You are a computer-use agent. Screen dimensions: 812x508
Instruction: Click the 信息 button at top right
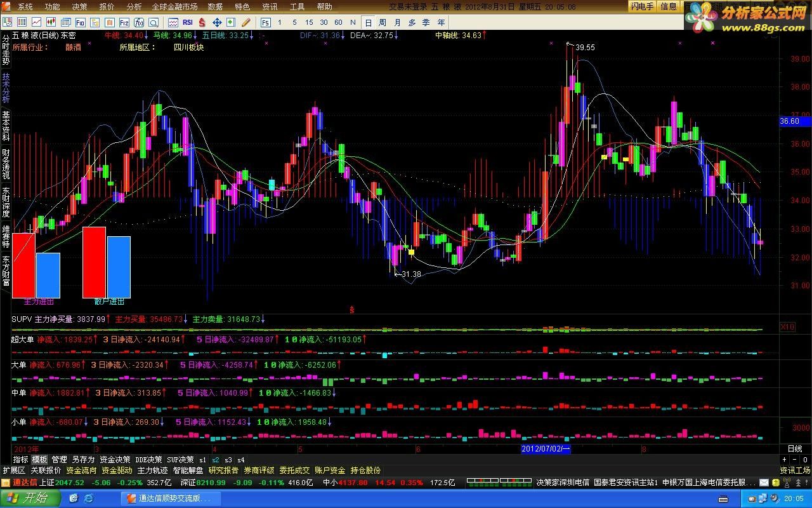coord(669,6)
